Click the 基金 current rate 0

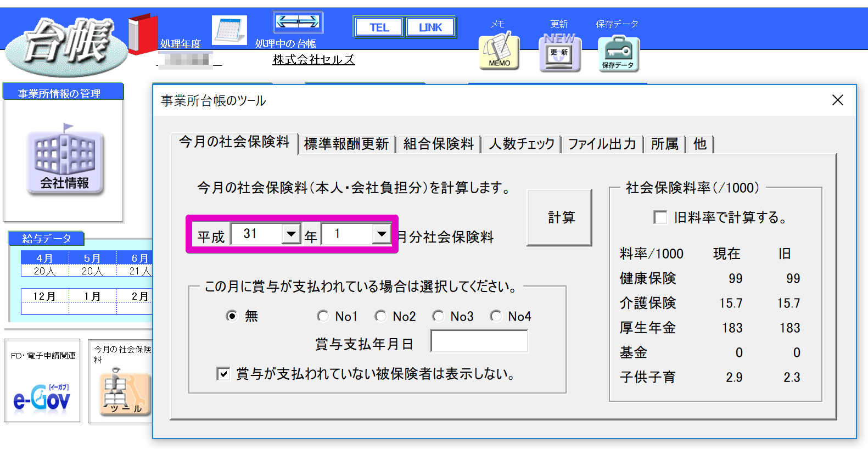coord(739,353)
